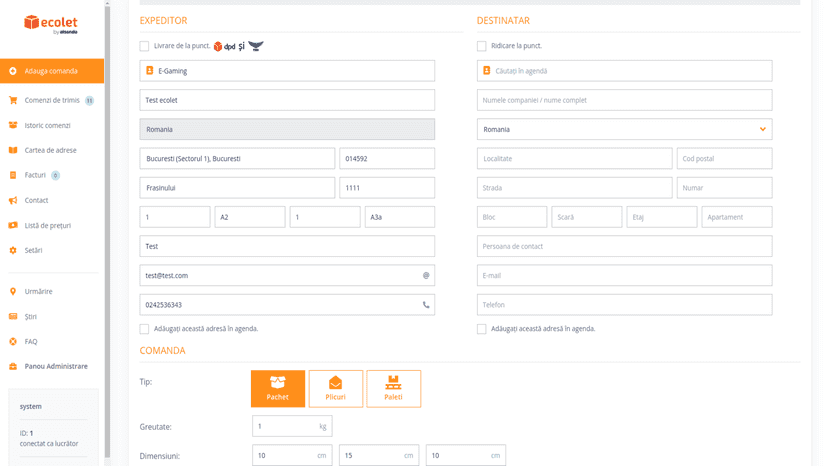
Task: Click the cart icon beside Comenzi de trimis
Action: (x=13, y=100)
